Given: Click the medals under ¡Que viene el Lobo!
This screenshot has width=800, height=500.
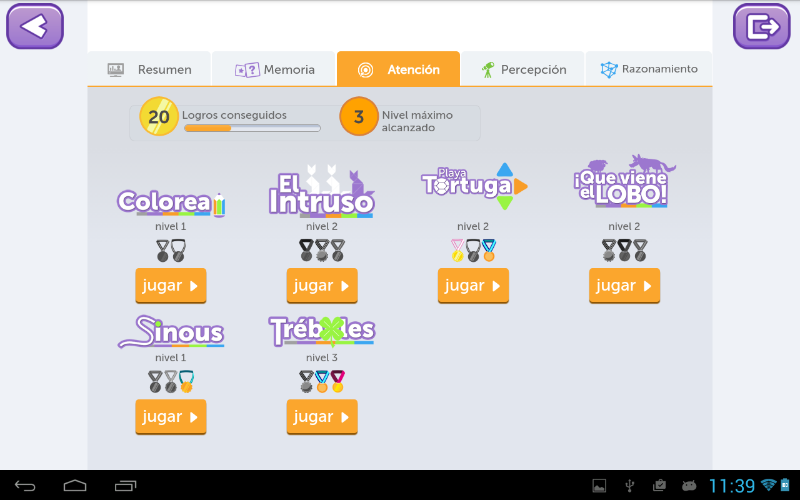Looking at the screenshot, I should (x=624, y=251).
